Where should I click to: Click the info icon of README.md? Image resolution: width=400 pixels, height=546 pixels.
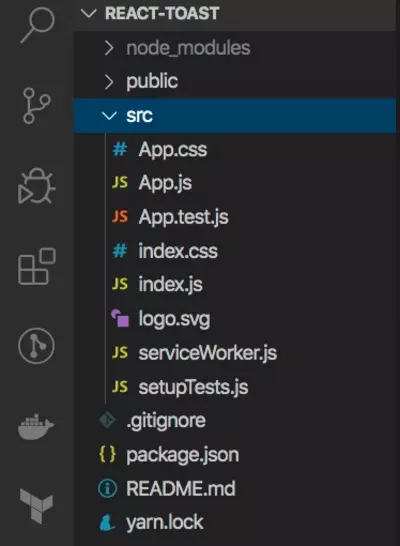pos(107,489)
